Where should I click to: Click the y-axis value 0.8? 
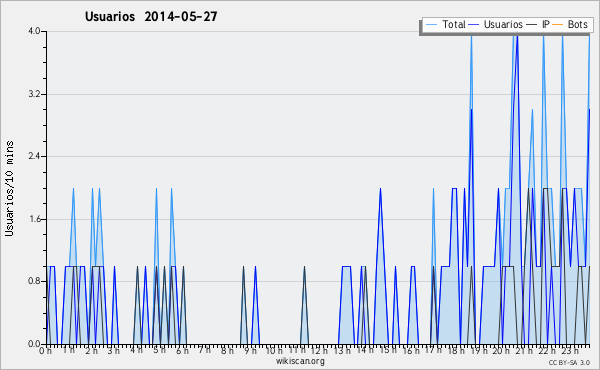tap(34, 281)
